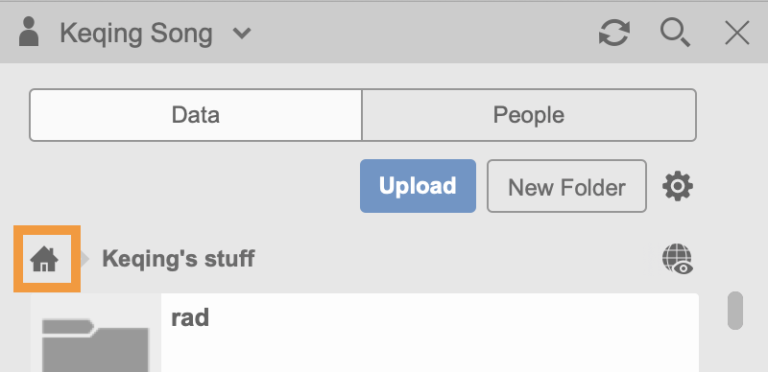This screenshot has width=768, height=372.
Task: Click the scrollbar track below the handle
Action: pos(735,351)
